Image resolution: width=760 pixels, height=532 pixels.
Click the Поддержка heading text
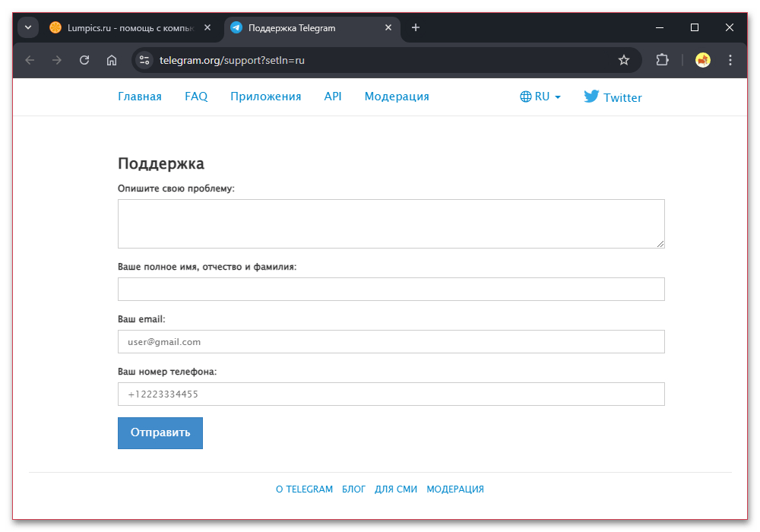click(x=161, y=163)
